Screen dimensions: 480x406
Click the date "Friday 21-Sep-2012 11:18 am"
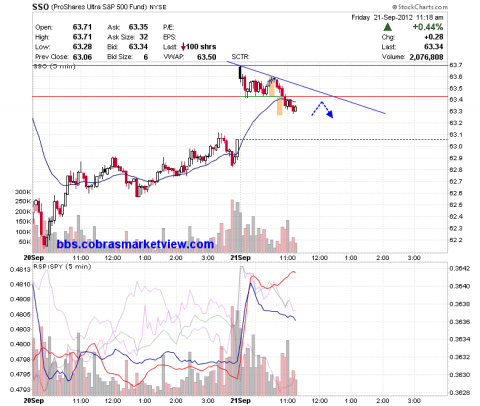coord(397,17)
